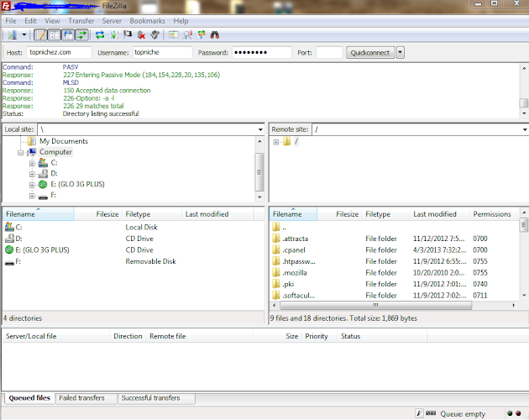
Task: Toggle processing of the transfer queue
Action: (114, 34)
